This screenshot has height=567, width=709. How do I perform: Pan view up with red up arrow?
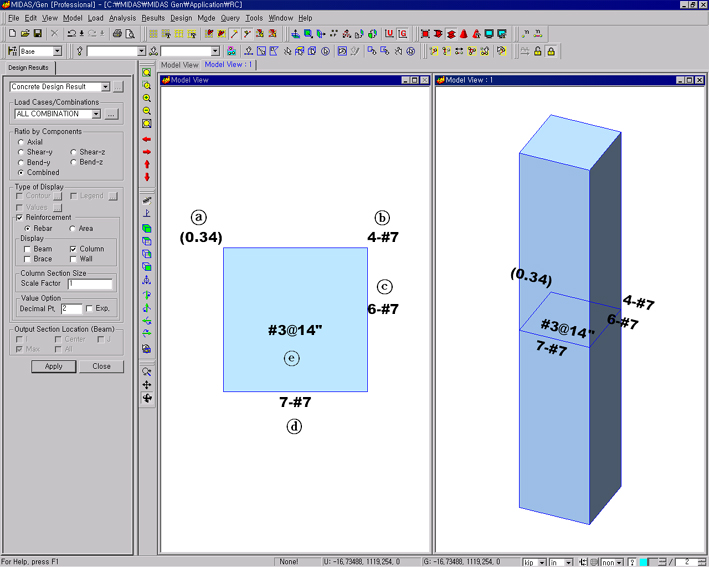pos(147,164)
